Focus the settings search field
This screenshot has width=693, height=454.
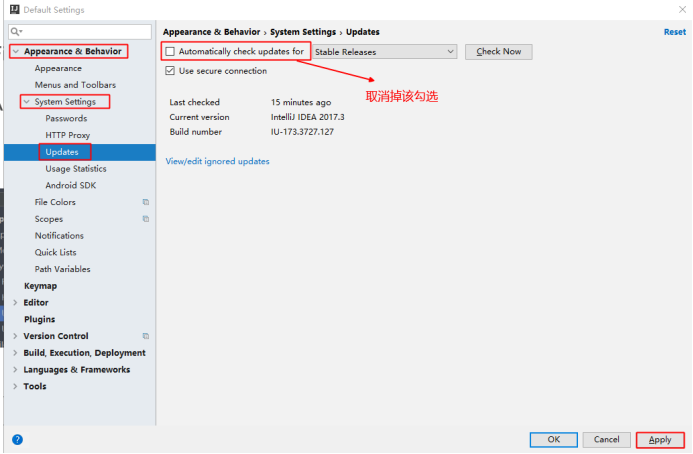click(80, 31)
